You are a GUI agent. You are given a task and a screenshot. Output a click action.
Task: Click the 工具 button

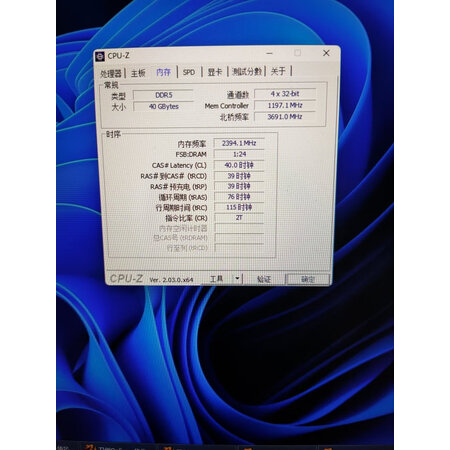(x=216, y=278)
